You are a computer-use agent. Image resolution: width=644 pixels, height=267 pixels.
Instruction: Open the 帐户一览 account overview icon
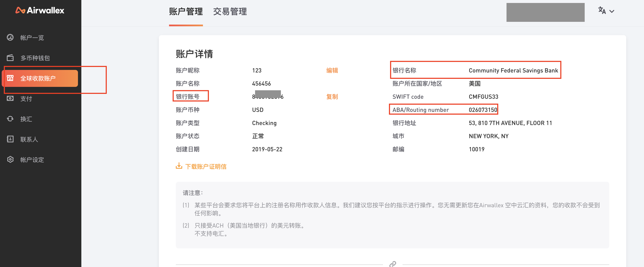tap(10, 38)
